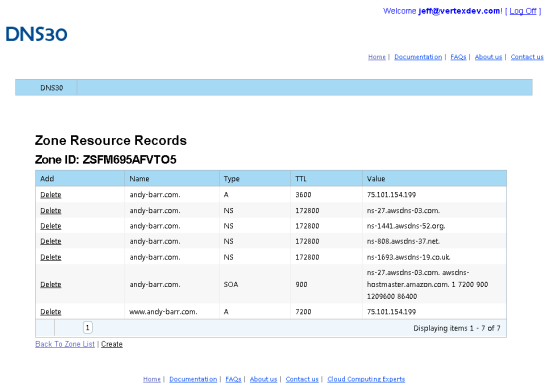Open the Cloud Computing Experts link
The image size is (550, 388).
click(x=366, y=379)
